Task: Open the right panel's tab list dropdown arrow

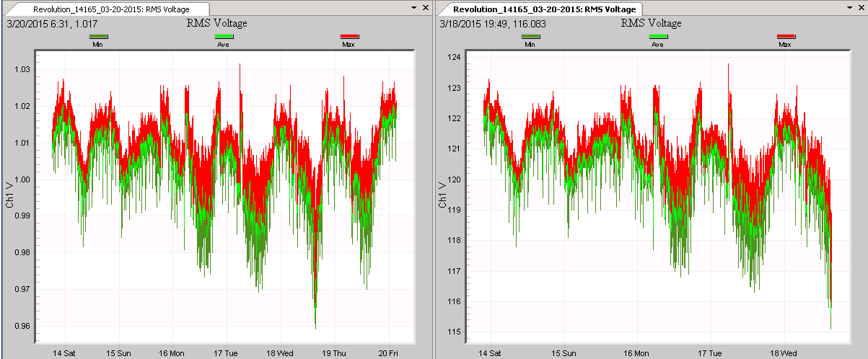Action: (x=847, y=6)
